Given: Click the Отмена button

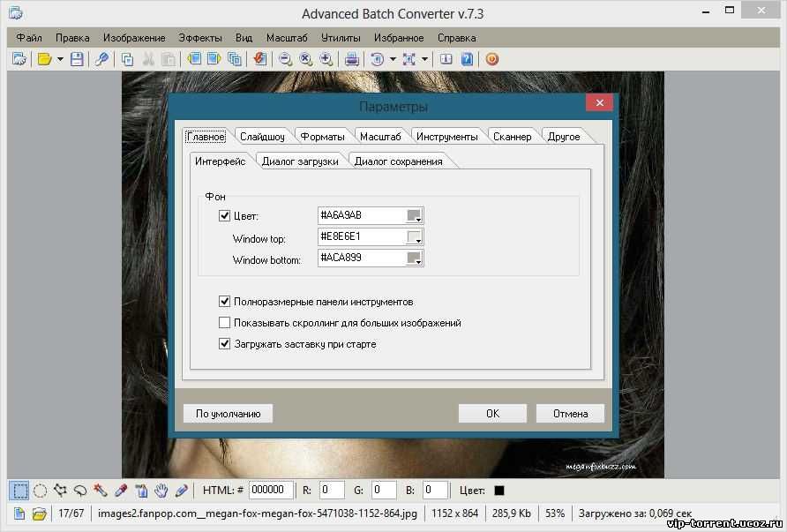Looking at the screenshot, I should (570, 413).
